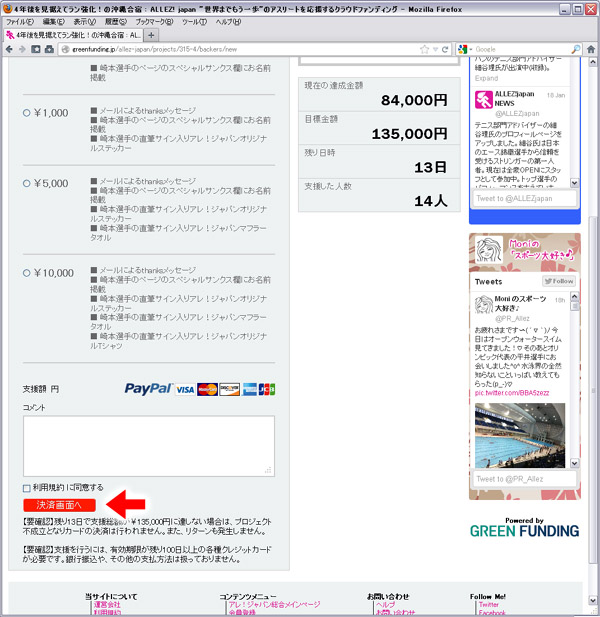This screenshot has width=600, height=617.
Task: Check the 利用規約に同意する checkbox
Action: tap(27, 487)
